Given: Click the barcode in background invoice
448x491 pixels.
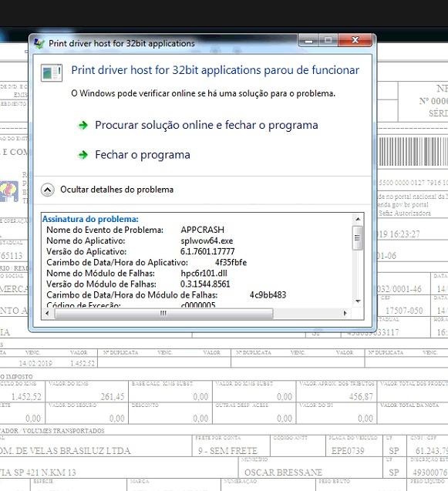Looking at the screenshot, I should [x=413, y=151].
